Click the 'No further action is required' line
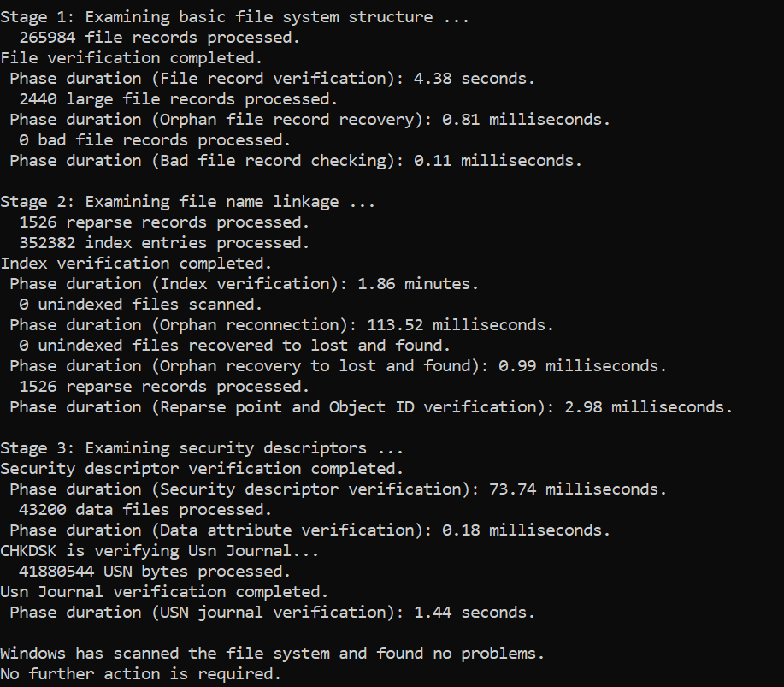The image size is (784, 687). coord(140,674)
